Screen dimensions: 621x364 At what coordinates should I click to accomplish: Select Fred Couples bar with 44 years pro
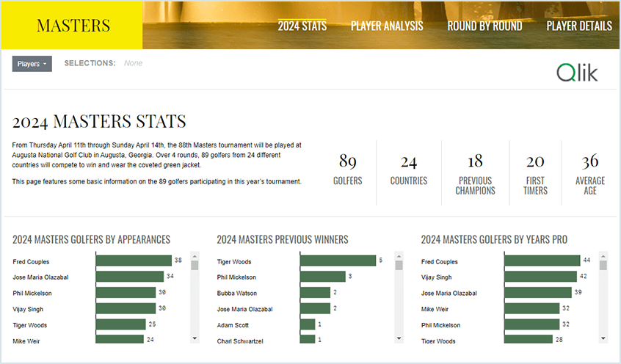(x=542, y=261)
